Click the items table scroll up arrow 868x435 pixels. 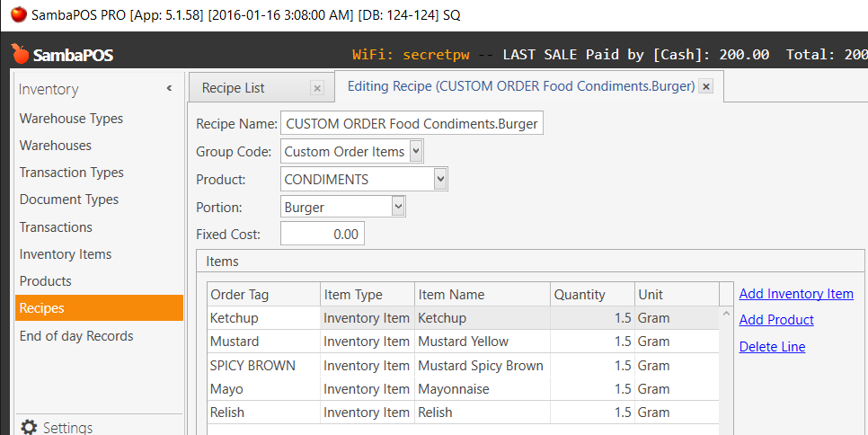726,314
